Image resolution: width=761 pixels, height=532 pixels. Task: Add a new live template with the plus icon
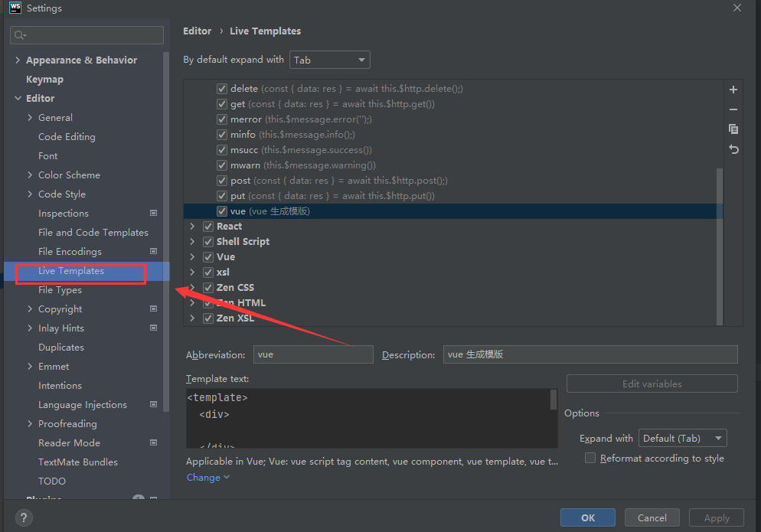coord(733,90)
